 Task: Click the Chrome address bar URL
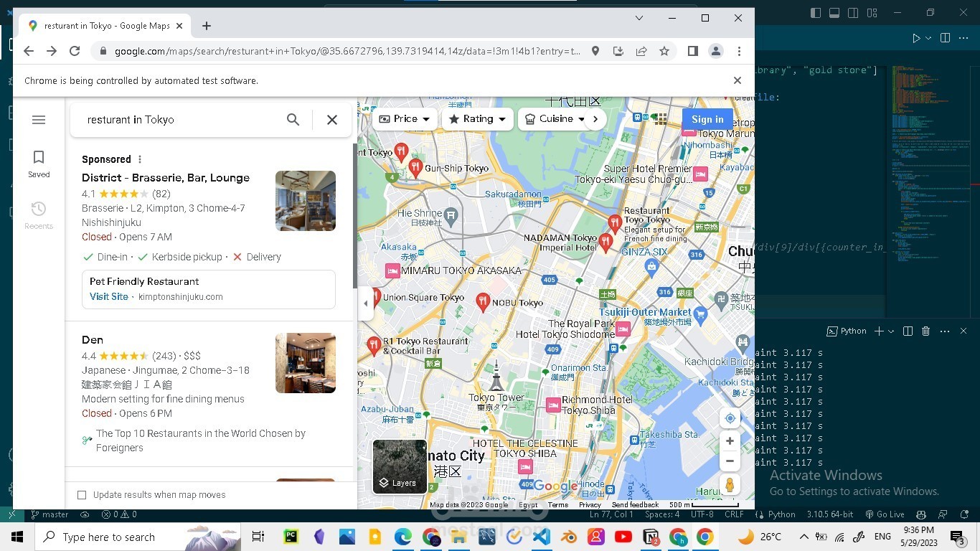pos(348,51)
